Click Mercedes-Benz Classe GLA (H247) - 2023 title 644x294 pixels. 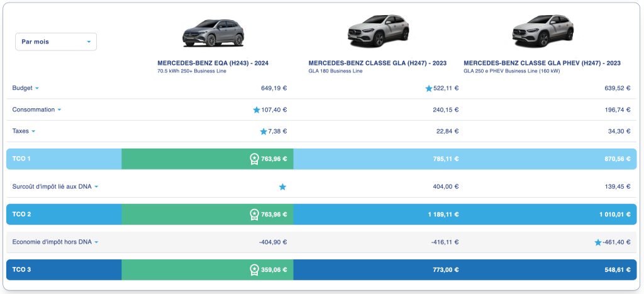point(379,63)
